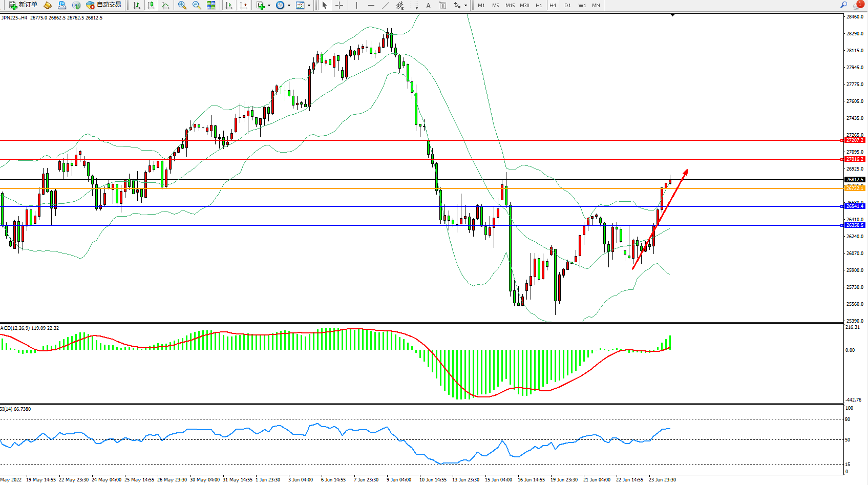Switch to the D1 timeframe

567,5
